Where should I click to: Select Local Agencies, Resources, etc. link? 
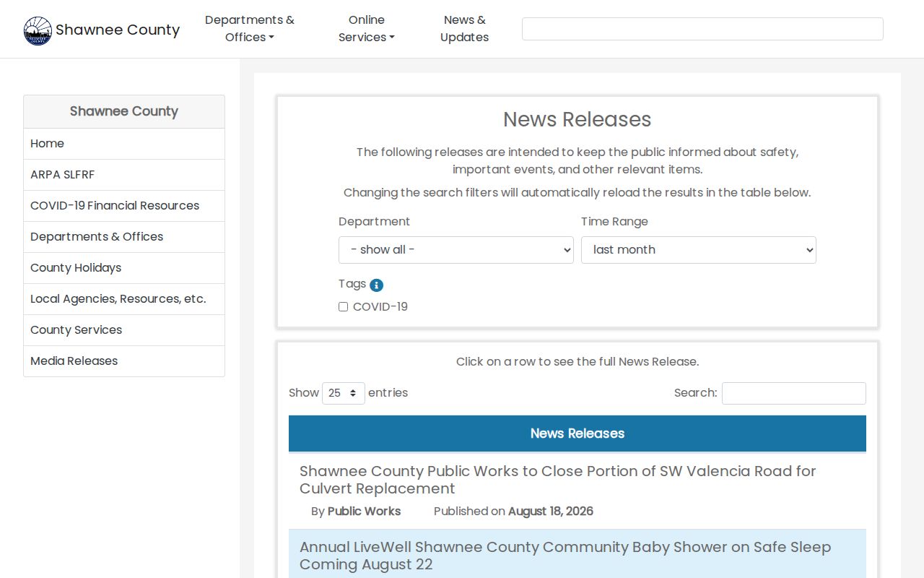(124, 299)
